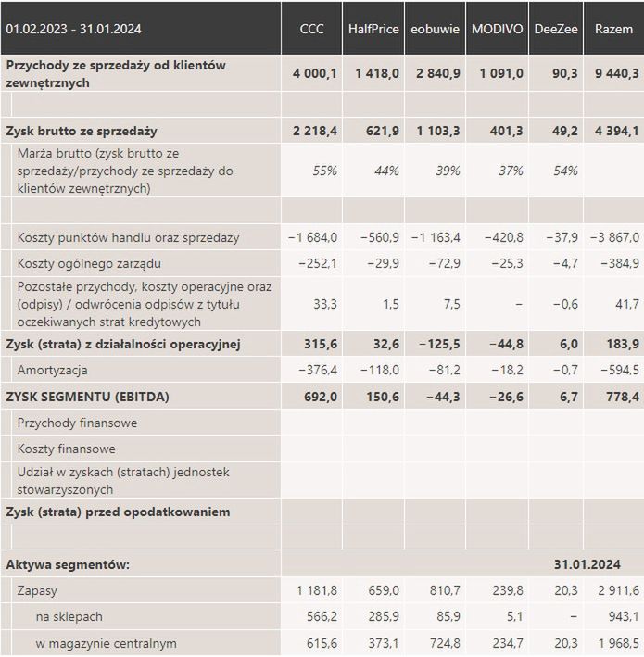Screen dimensions: 644x657
Task: Click 'Zysk (strata) przed opodatkowaniem' label
Action: tap(118, 512)
